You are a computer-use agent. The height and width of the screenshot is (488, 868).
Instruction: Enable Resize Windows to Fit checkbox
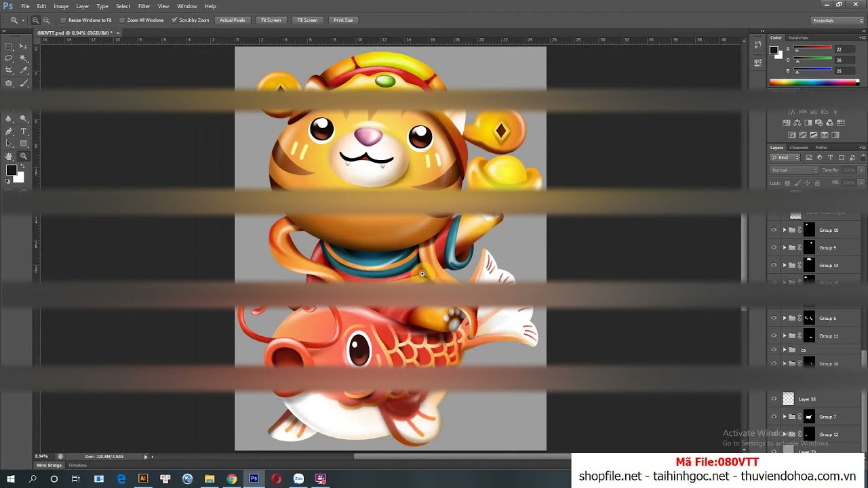tap(64, 20)
